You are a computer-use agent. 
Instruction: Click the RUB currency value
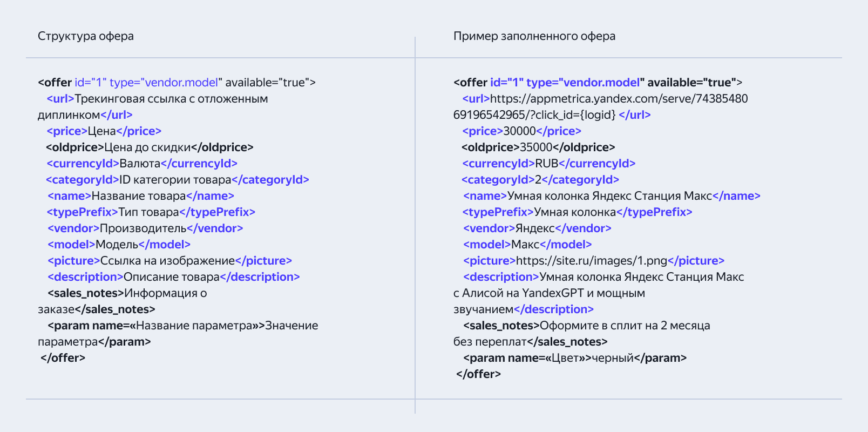pyautogui.click(x=546, y=164)
